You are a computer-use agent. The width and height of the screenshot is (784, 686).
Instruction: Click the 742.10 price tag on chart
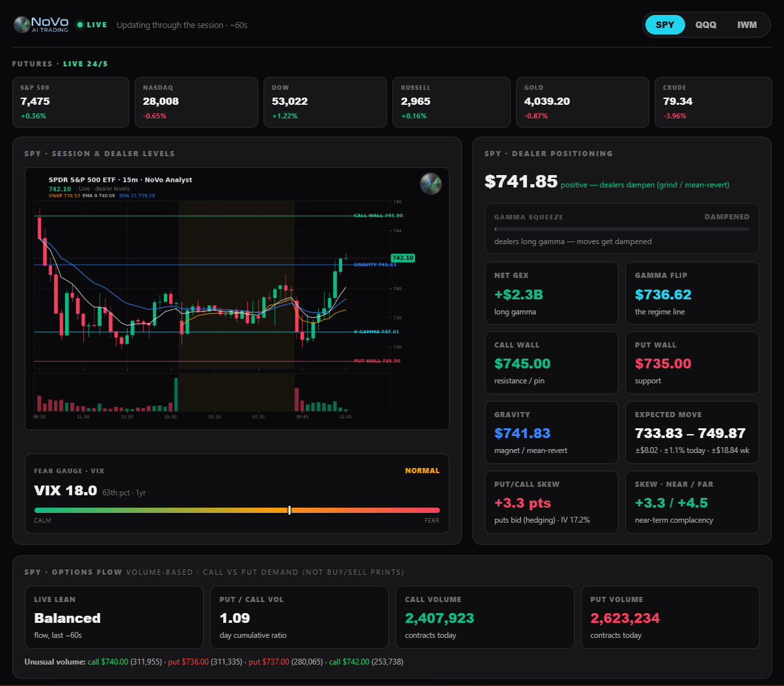coord(403,258)
